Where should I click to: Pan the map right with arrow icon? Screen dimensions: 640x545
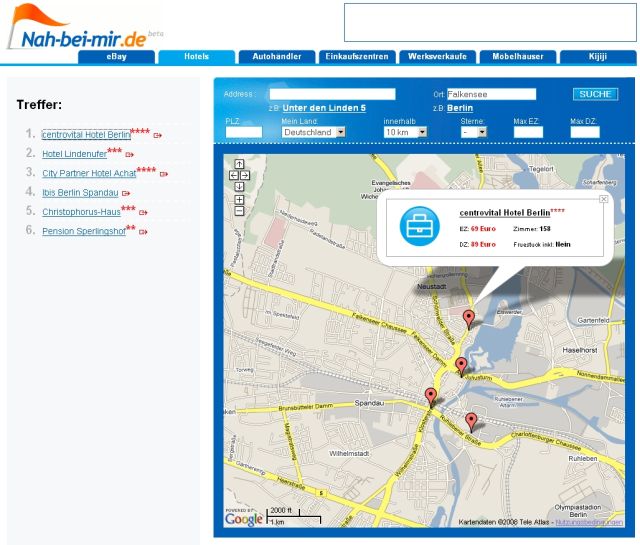click(245, 175)
